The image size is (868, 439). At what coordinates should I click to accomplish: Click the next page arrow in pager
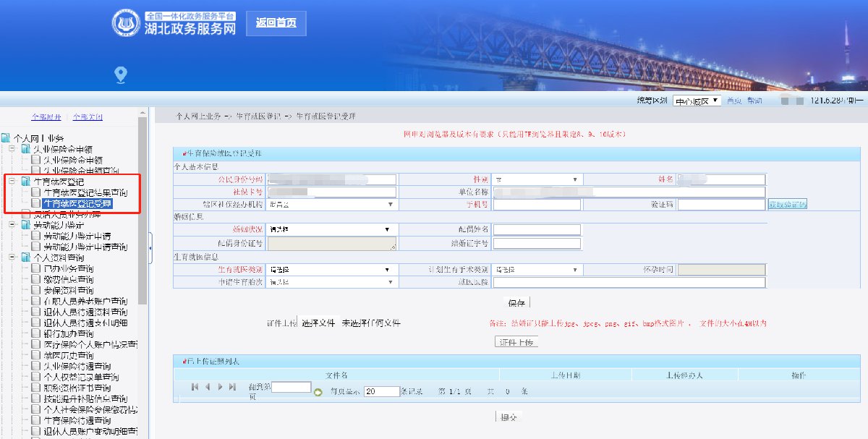[220, 388]
